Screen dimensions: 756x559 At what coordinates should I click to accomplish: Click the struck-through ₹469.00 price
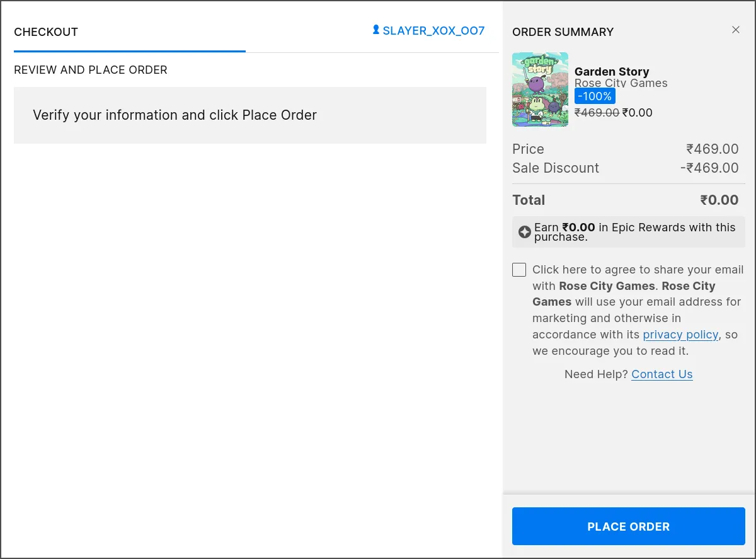pyautogui.click(x=597, y=113)
